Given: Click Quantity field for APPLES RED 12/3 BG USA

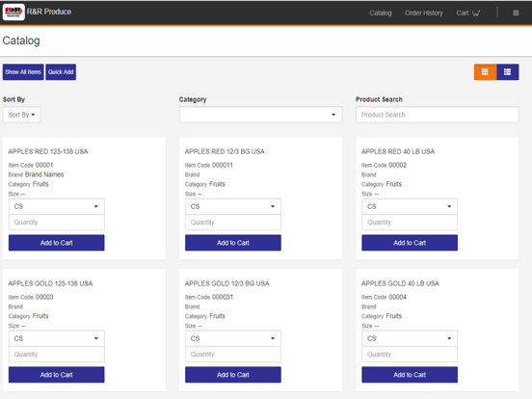Looking at the screenshot, I should coord(233,223).
